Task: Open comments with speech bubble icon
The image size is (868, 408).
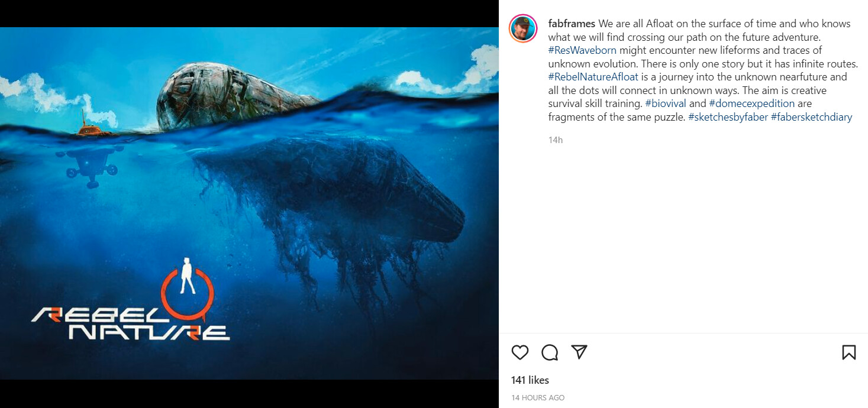Action: pos(550,352)
